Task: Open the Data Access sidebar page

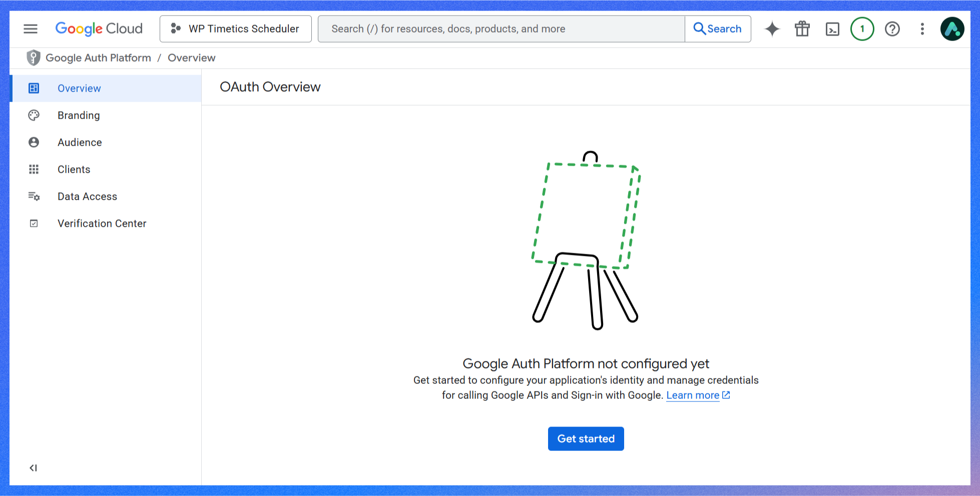Action: coord(106,197)
